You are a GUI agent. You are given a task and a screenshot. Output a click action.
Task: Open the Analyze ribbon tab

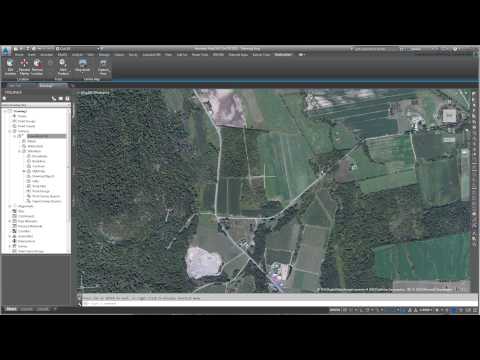(x=77, y=55)
